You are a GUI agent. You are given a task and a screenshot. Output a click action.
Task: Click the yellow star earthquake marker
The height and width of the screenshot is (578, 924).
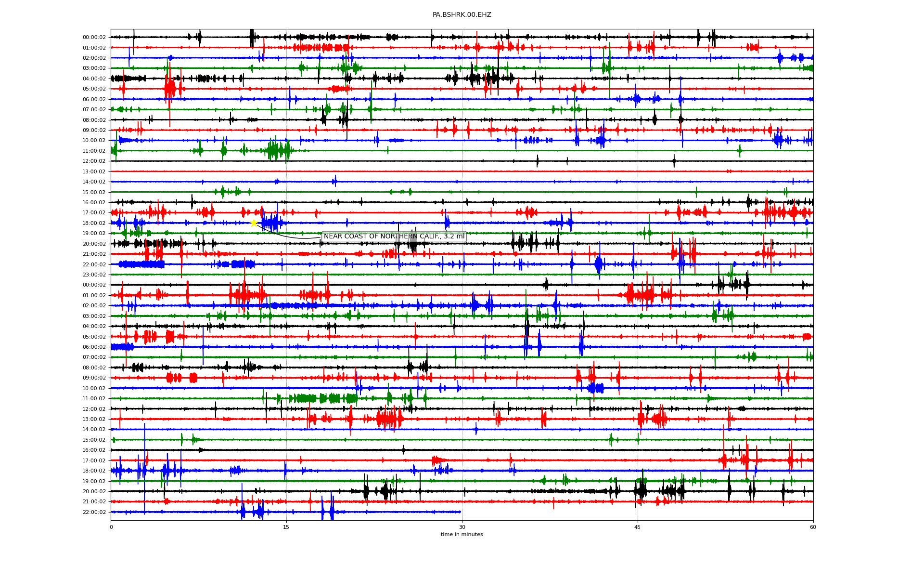tap(254, 223)
